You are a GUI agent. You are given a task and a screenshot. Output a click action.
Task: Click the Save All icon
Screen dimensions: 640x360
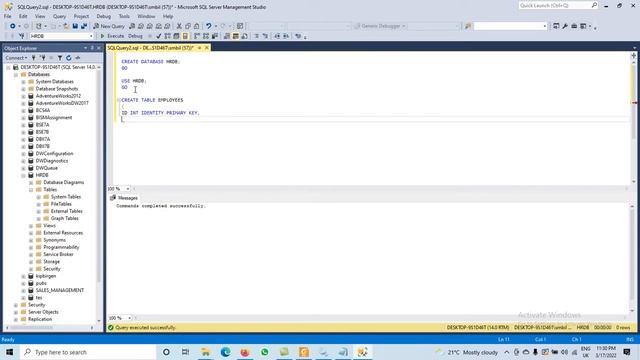(84, 26)
